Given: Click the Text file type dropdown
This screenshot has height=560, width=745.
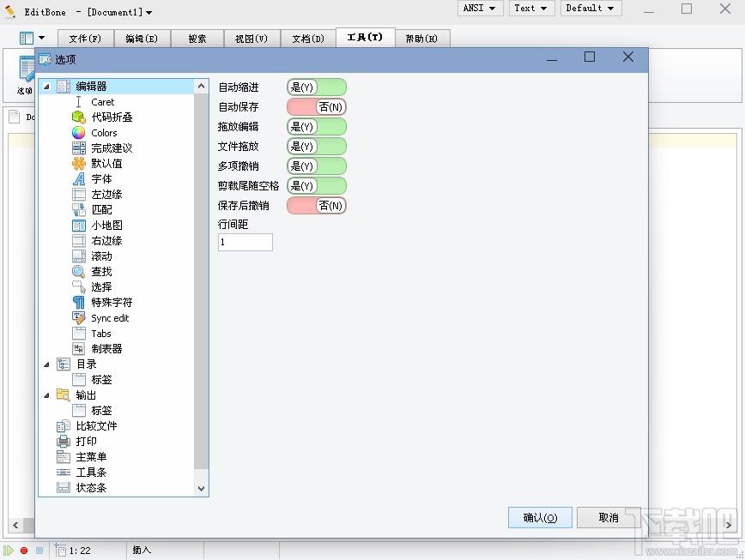Looking at the screenshot, I should point(531,8).
